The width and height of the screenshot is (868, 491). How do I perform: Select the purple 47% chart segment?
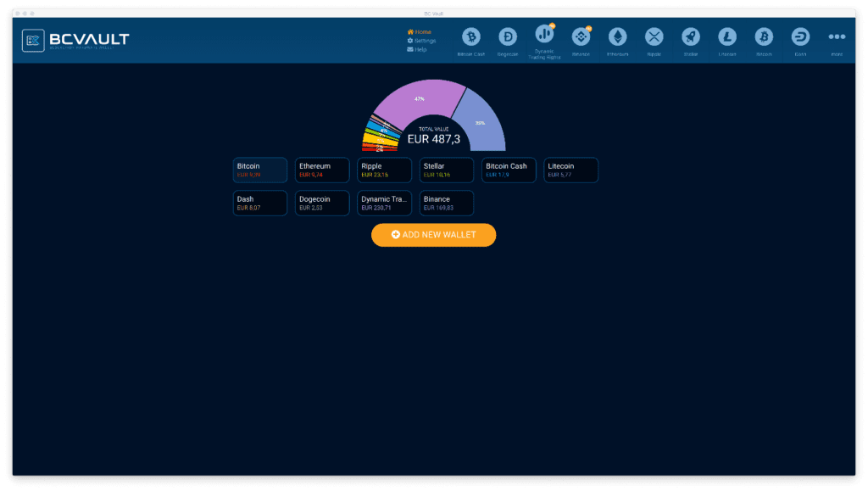click(x=420, y=98)
